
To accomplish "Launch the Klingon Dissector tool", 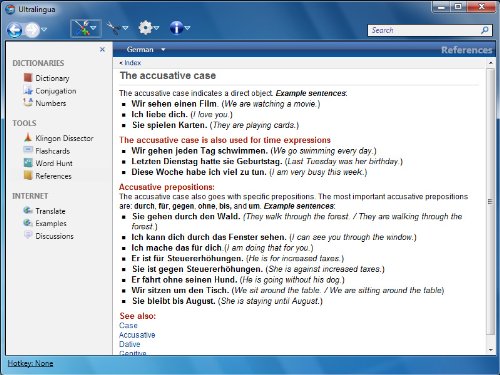I will coord(64,138).
